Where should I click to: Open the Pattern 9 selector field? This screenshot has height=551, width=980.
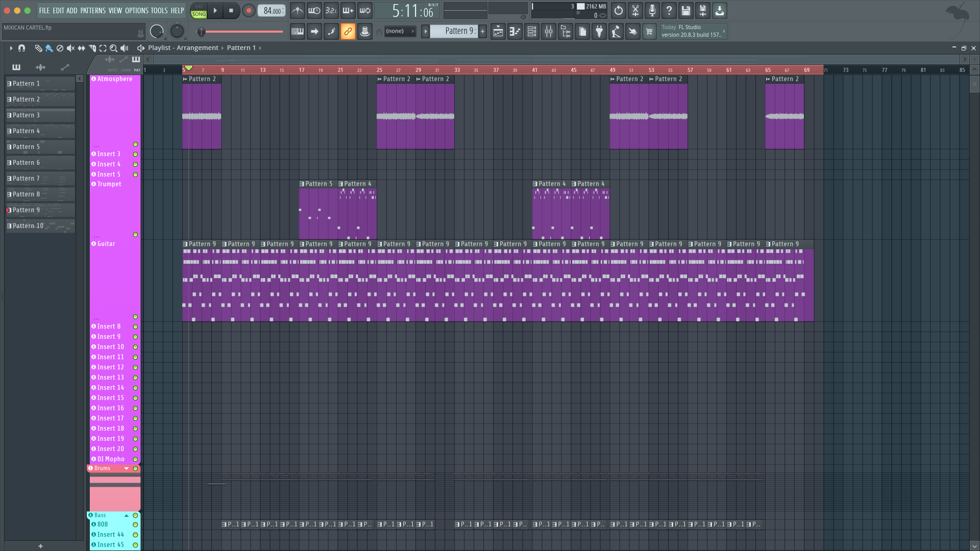(454, 32)
